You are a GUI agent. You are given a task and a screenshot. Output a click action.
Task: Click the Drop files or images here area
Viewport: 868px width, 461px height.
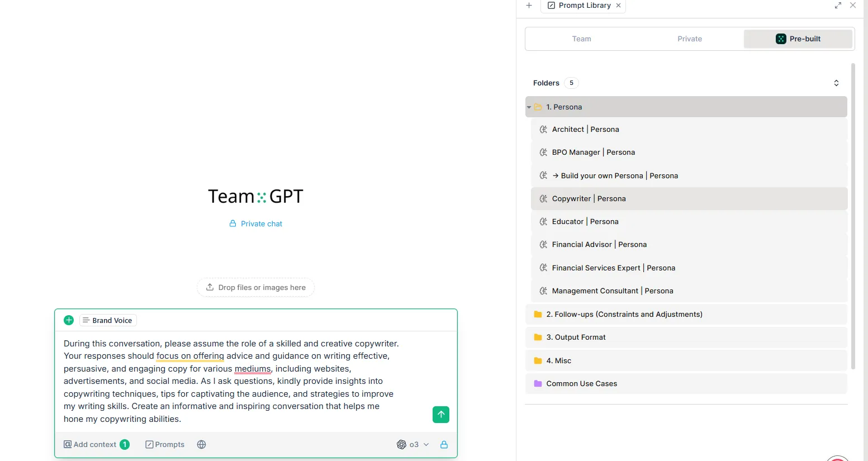(x=256, y=287)
